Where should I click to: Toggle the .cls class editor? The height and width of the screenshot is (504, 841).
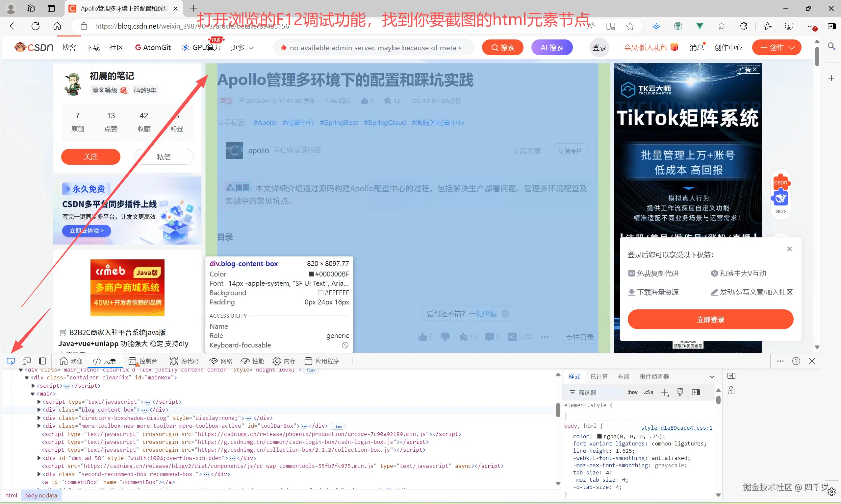pos(648,392)
